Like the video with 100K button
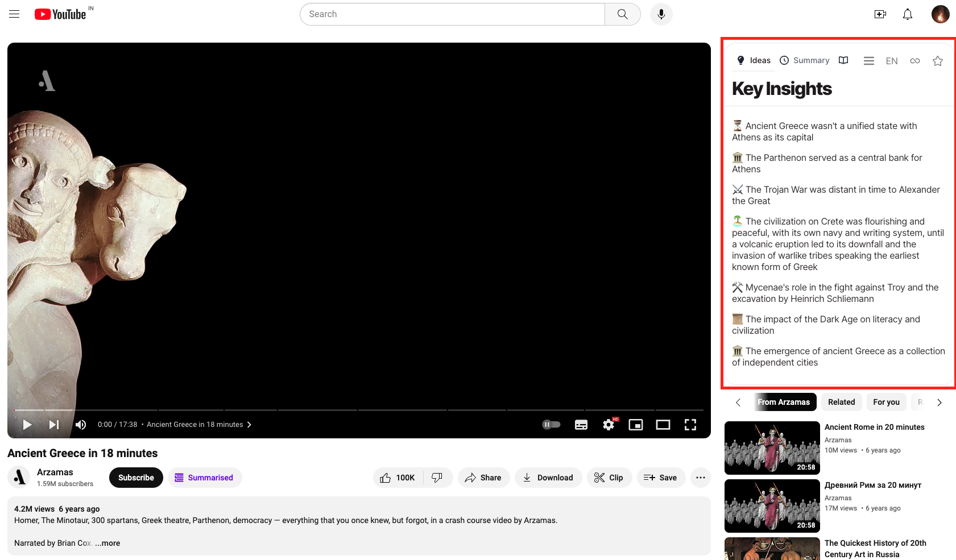 [x=398, y=478]
